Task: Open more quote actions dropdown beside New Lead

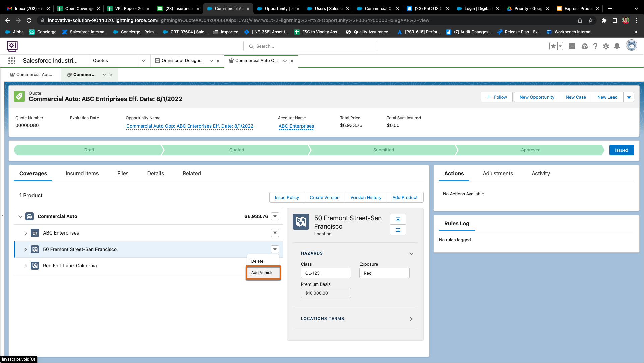Action: pos(629,97)
